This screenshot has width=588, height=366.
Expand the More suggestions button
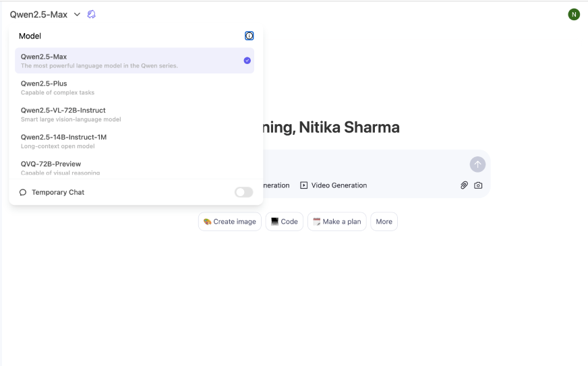tap(384, 222)
